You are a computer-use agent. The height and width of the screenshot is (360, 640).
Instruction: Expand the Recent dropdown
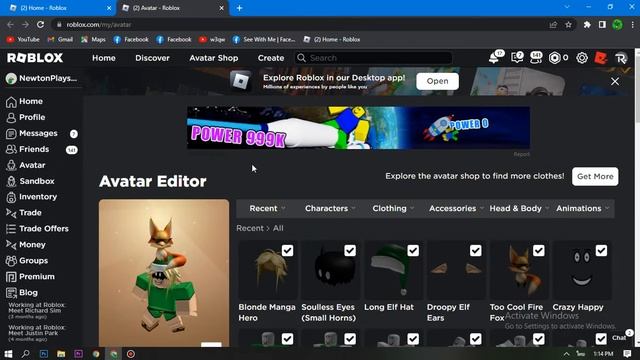[267, 209]
